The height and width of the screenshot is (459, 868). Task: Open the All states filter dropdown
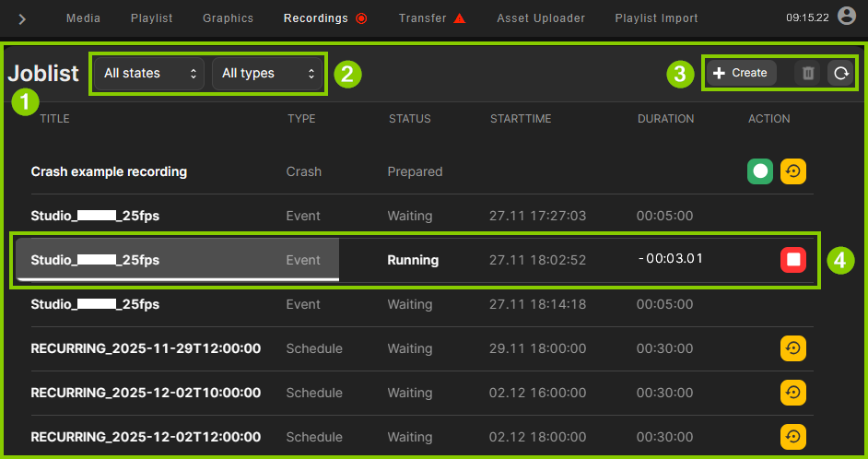pos(149,73)
